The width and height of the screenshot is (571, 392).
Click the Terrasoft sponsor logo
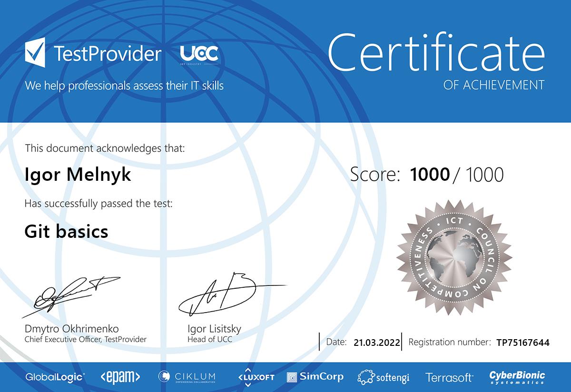click(449, 378)
